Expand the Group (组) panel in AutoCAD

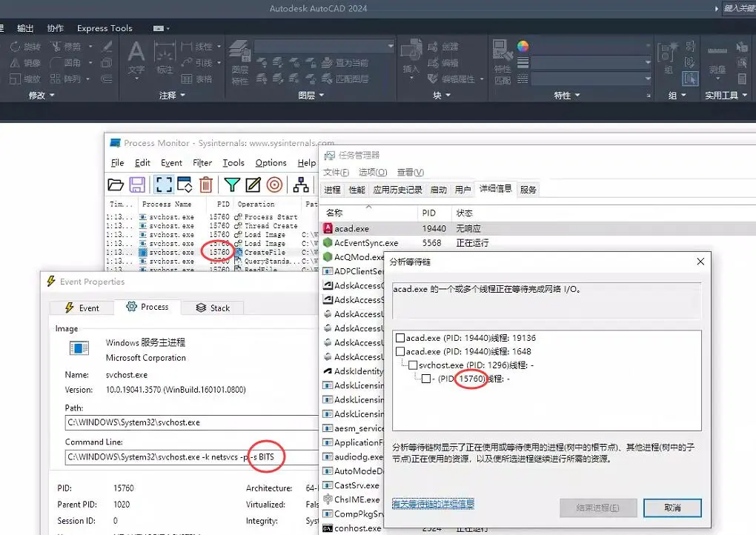point(677,96)
